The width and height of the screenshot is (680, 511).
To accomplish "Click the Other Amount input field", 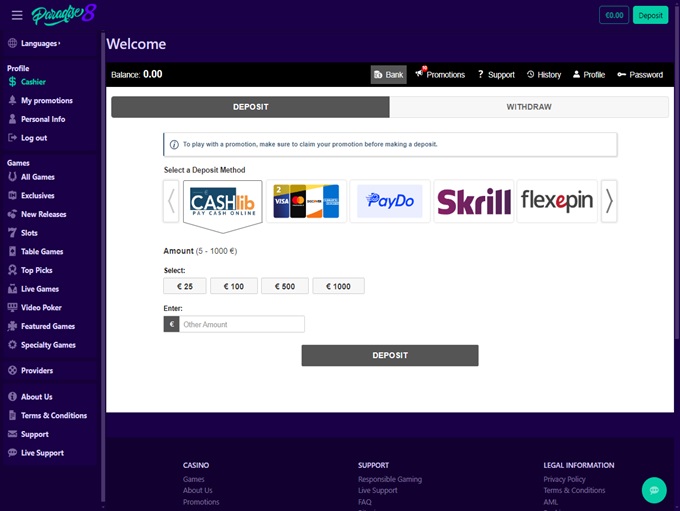I will point(241,324).
